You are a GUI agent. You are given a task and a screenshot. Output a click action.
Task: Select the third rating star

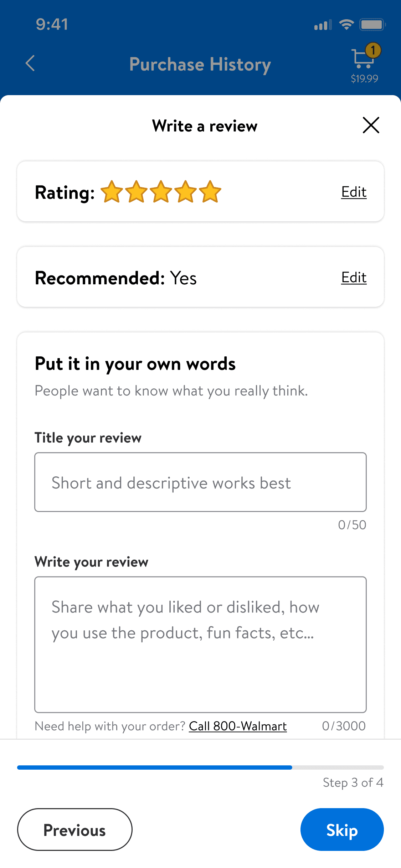[x=161, y=192]
